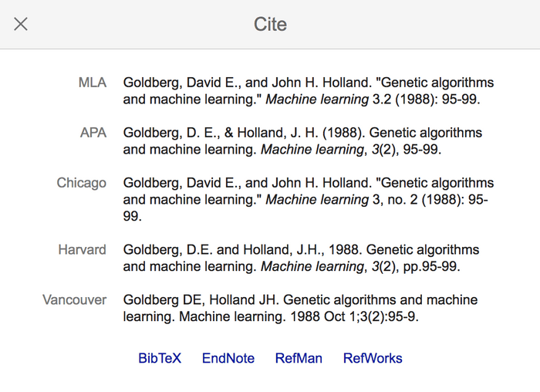Open the BibTeX export link
This screenshot has height=392, width=540.
tap(160, 358)
